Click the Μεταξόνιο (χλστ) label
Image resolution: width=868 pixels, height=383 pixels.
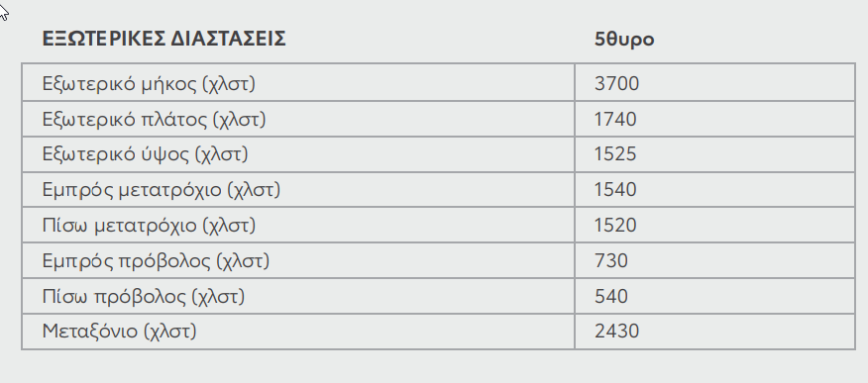click(x=119, y=332)
